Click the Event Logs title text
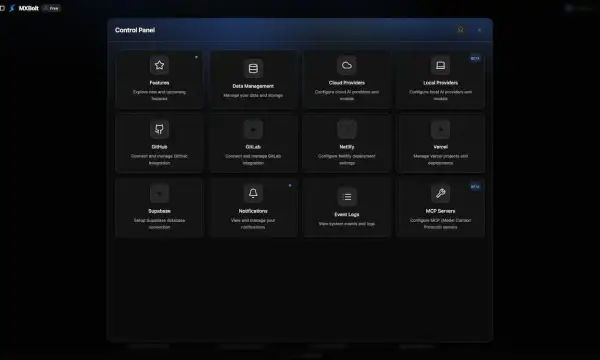Screen dimensions: 600x360 [347, 215]
